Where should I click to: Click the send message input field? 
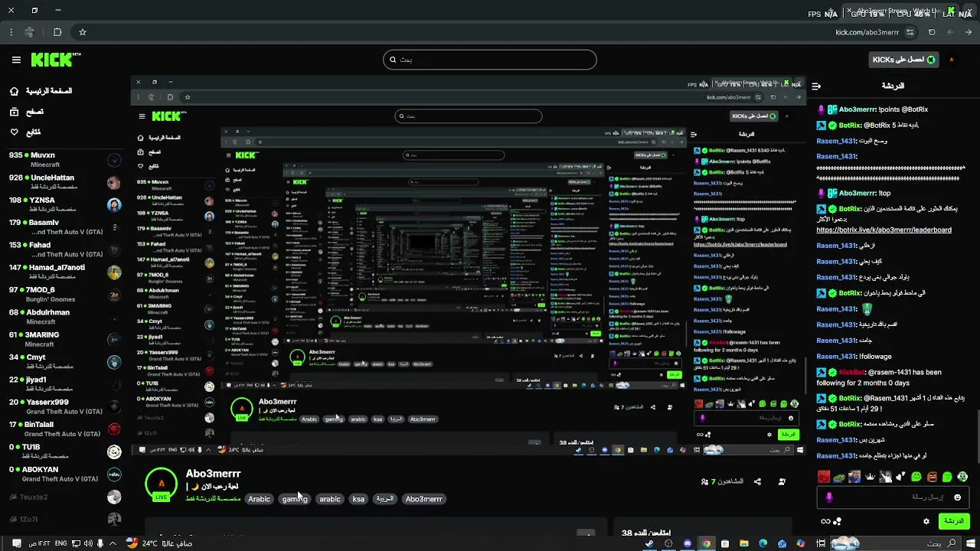pyautogui.click(x=892, y=497)
